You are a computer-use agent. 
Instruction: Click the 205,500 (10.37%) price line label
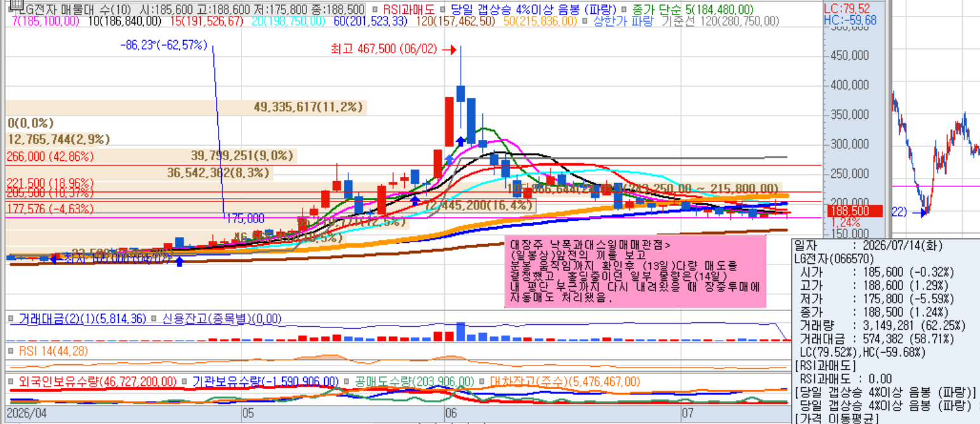coord(50,193)
